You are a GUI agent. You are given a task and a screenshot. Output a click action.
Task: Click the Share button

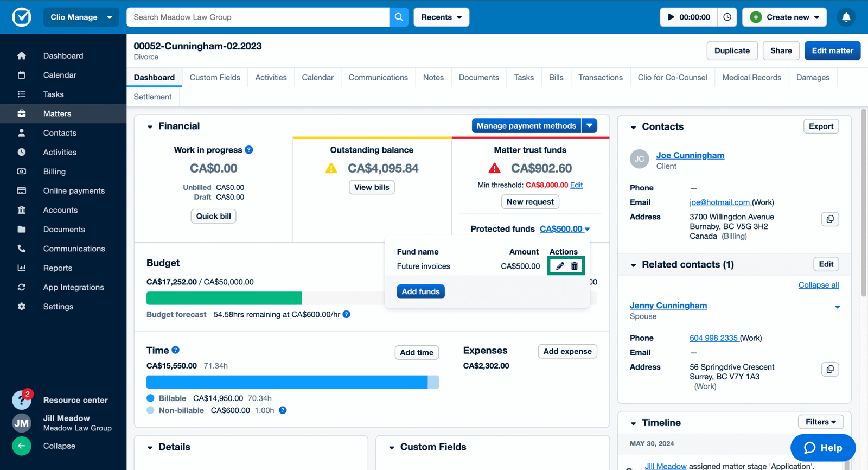click(781, 50)
